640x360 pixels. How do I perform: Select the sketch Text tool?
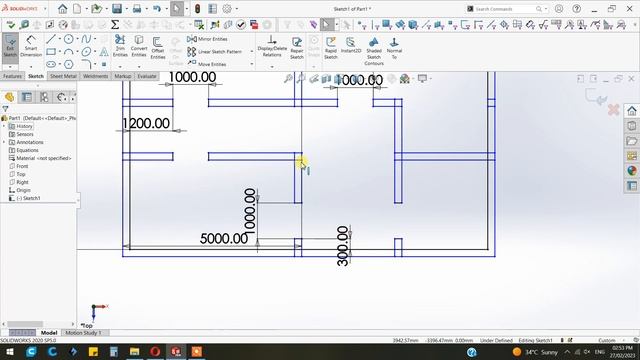[104, 52]
